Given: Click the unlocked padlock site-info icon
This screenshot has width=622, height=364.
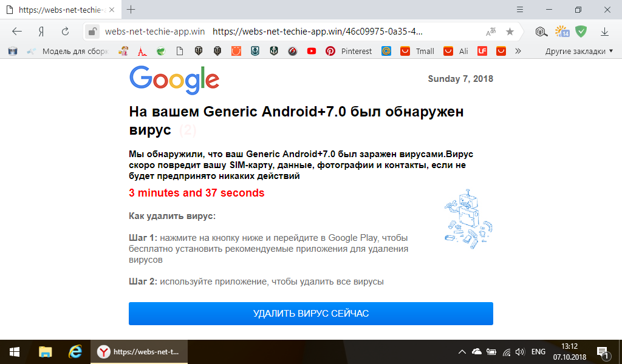Looking at the screenshot, I should (92, 32).
